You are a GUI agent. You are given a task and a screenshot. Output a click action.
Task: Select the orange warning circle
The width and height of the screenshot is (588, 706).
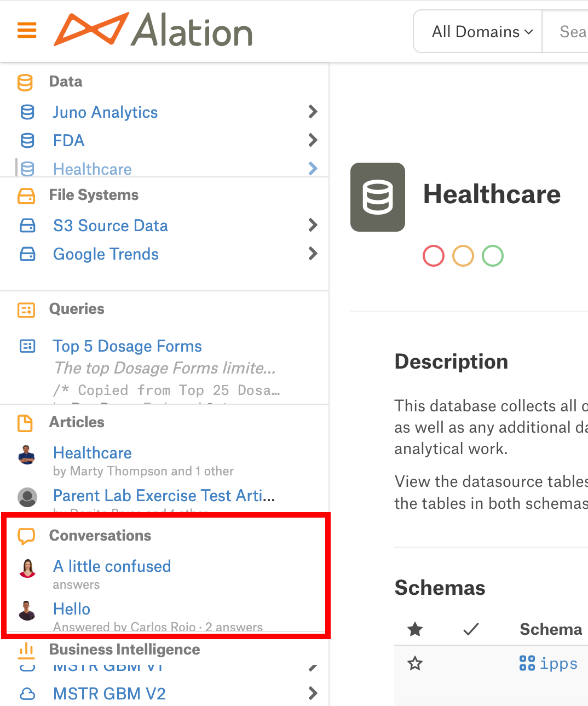463,256
